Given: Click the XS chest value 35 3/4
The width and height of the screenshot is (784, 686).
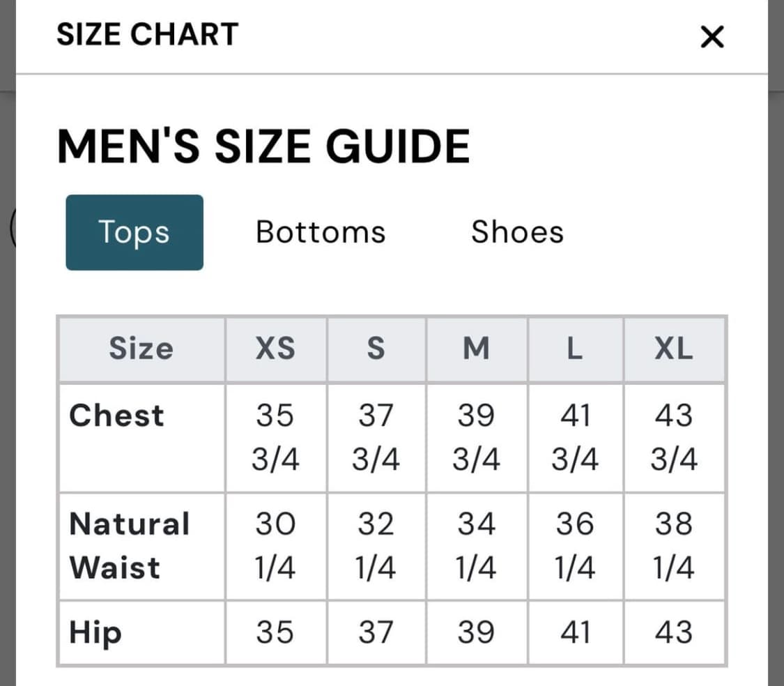Looking at the screenshot, I should (275, 437).
